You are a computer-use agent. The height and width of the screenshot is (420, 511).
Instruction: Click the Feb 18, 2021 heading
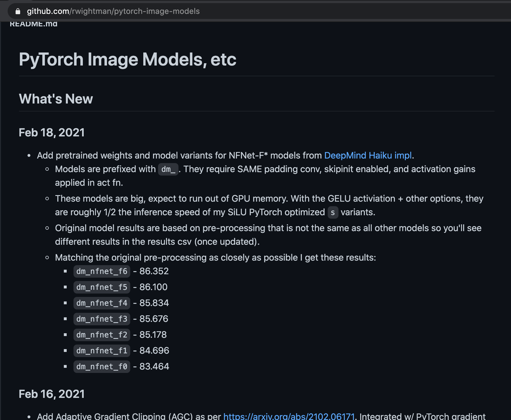click(x=52, y=133)
